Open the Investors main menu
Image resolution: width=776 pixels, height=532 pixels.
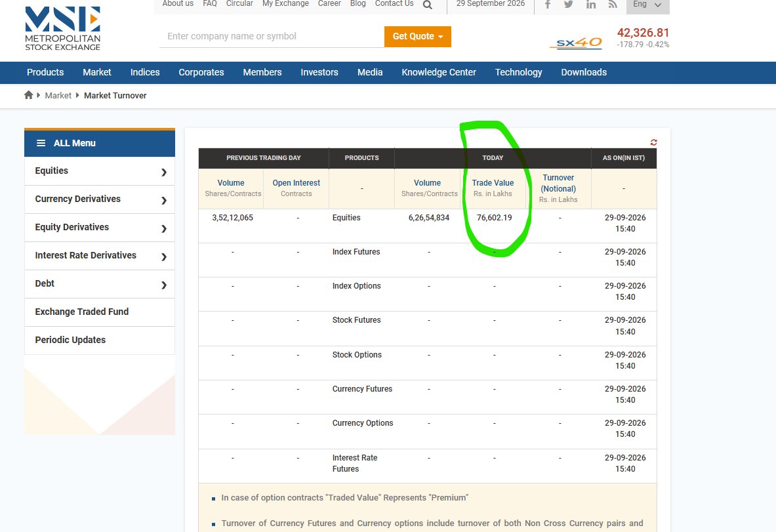point(319,72)
